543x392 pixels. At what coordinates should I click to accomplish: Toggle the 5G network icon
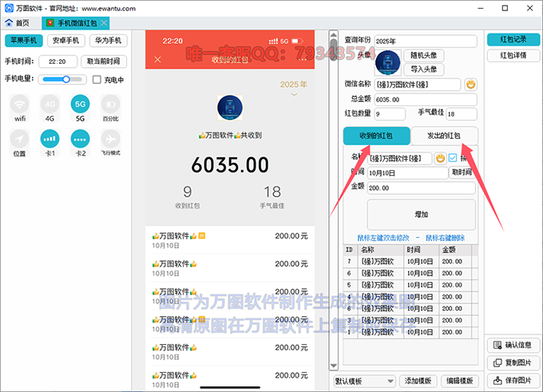pos(80,105)
